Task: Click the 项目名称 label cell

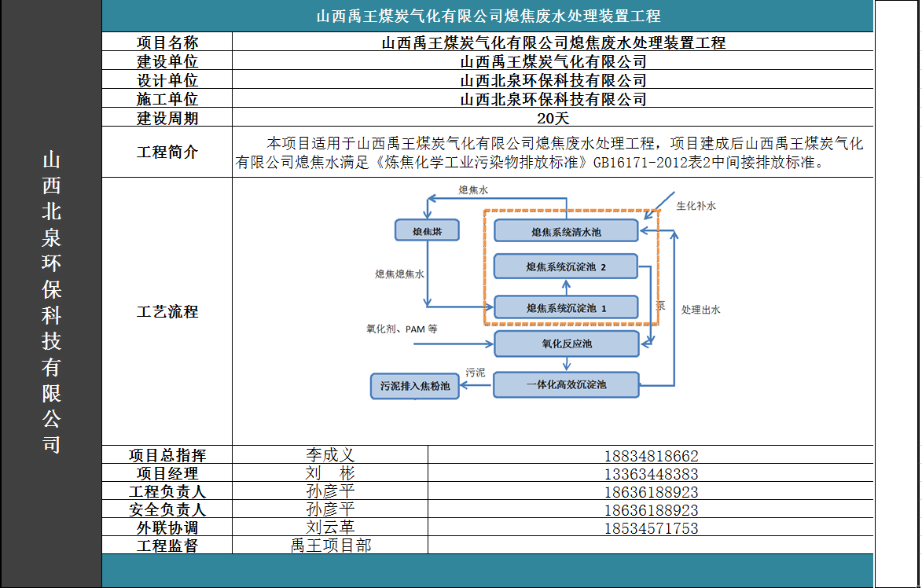Action: 167,42
